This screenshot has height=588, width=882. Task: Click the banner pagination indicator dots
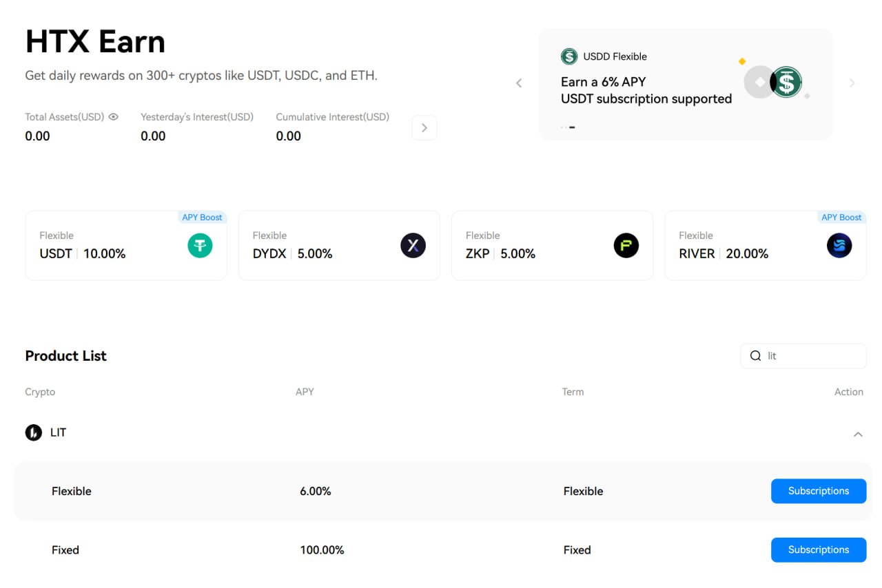[568, 127]
